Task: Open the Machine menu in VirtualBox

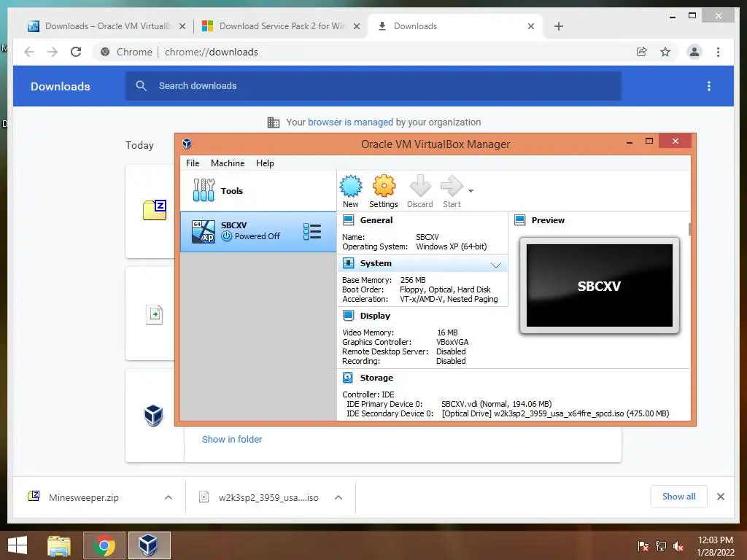Action: 228,163
